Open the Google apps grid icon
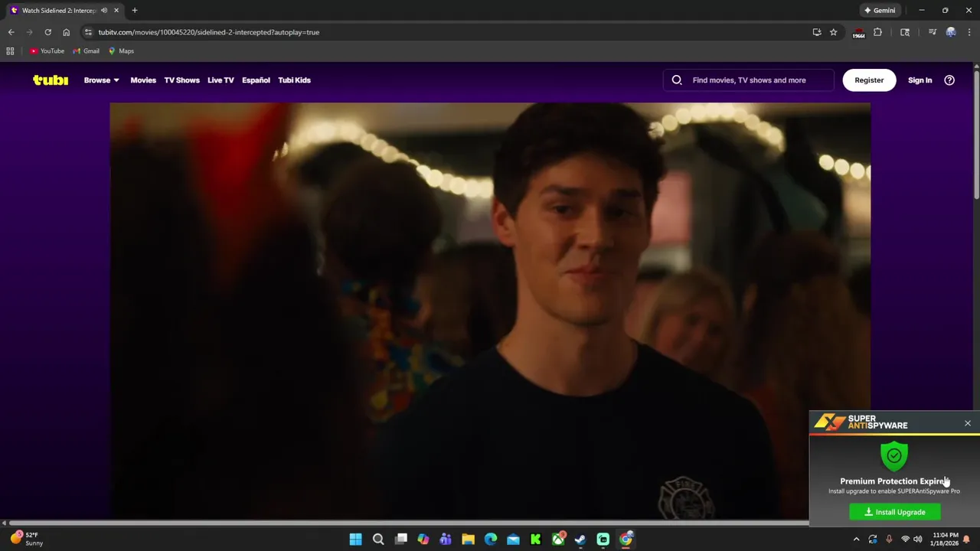980x551 pixels. click(10, 51)
